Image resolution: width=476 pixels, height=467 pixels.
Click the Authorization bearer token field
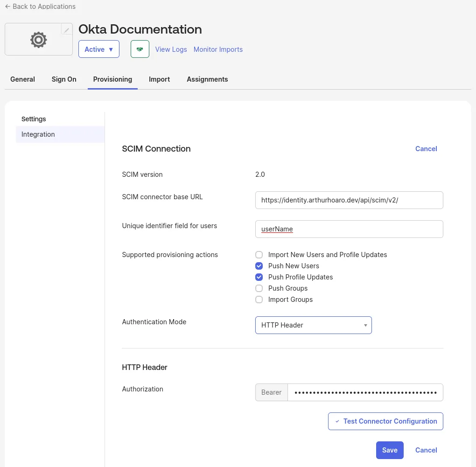click(x=365, y=392)
